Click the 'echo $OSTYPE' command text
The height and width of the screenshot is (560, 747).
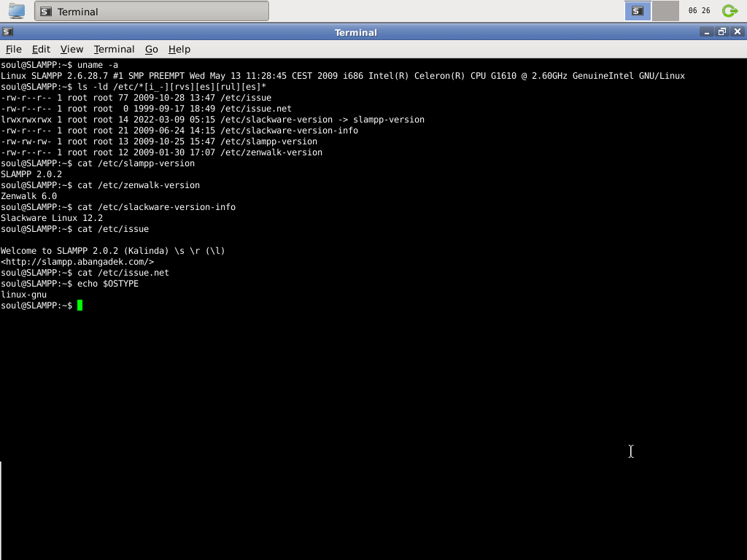coord(108,284)
